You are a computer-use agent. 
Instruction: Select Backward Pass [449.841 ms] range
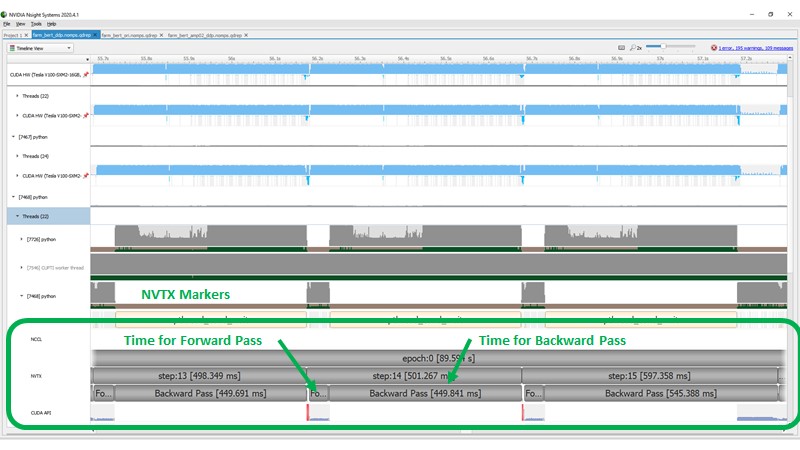click(425, 393)
